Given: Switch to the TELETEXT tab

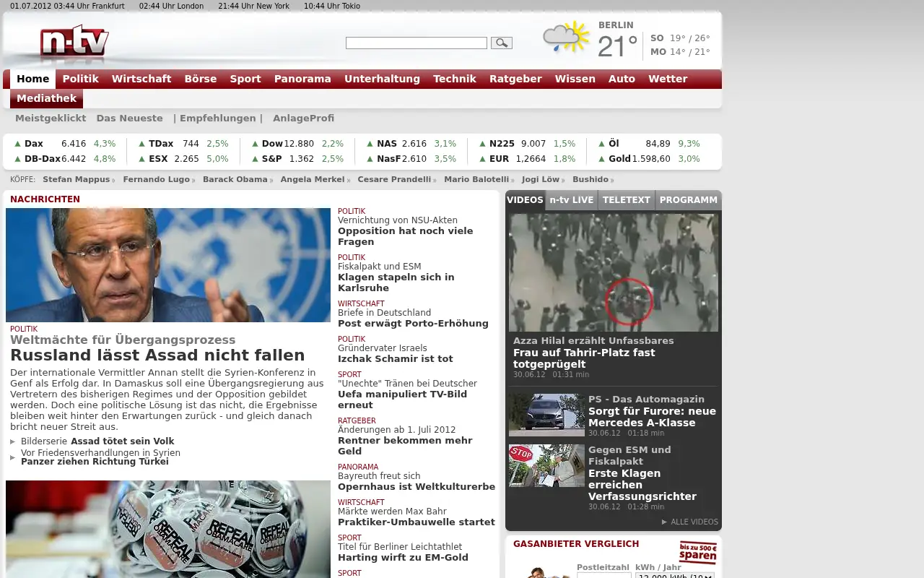Looking at the screenshot, I should [627, 200].
